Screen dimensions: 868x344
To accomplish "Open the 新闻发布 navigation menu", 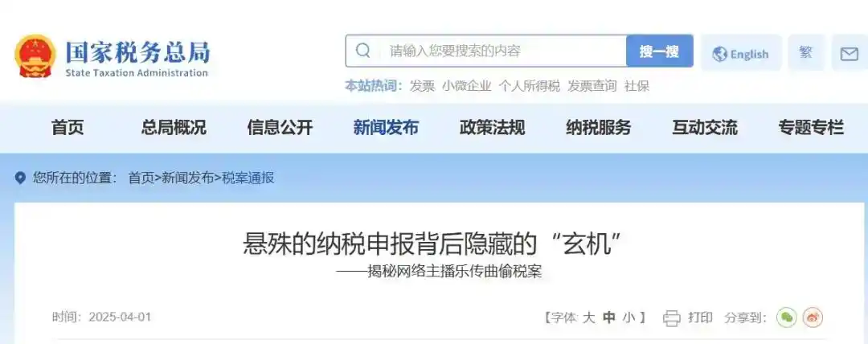I will tap(386, 128).
